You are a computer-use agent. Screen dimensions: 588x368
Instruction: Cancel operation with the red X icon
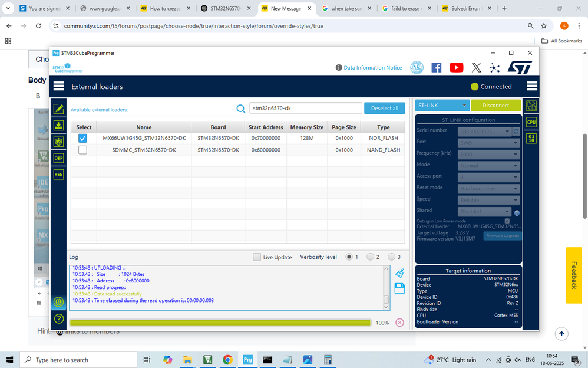point(399,323)
